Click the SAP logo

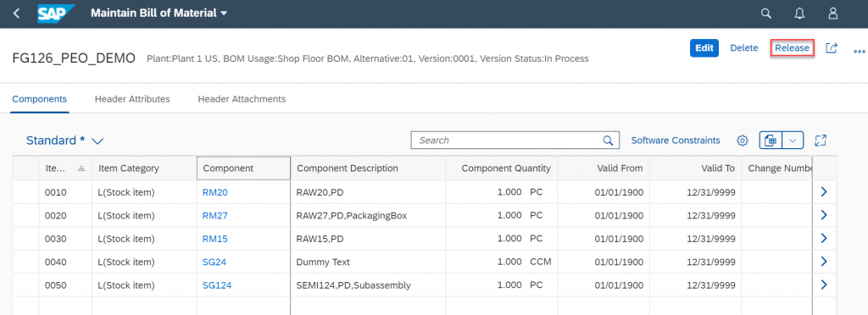(x=56, y=14)
